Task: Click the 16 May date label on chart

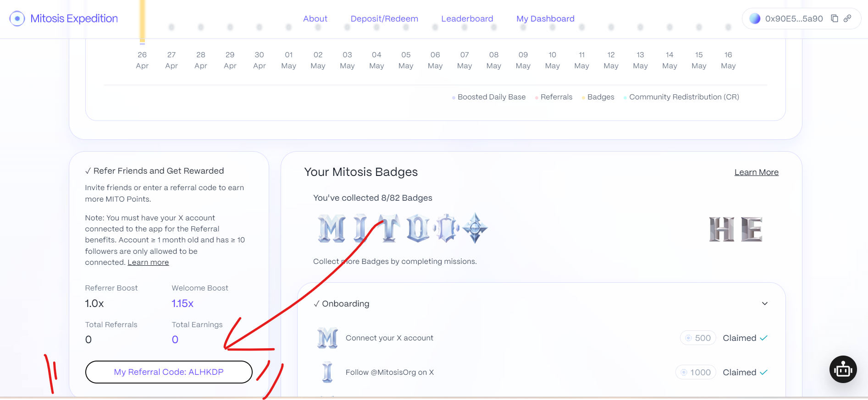Action: click(x=728, y=60)
